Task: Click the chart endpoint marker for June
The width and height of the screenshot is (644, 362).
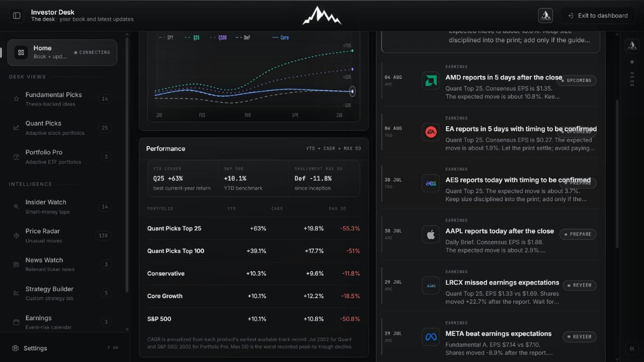Action: [352, 92]
